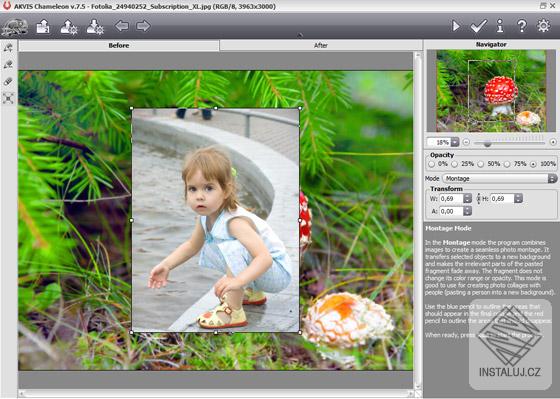The height and width of the screenshot is (399, 560).
Task: Click the Opacity group label
Action: click(x=442, y=155)
